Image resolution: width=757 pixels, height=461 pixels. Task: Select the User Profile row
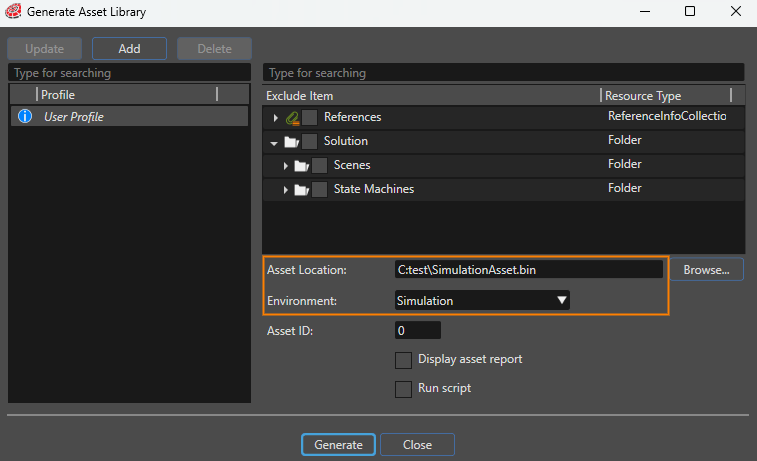(x=129, y=116)
